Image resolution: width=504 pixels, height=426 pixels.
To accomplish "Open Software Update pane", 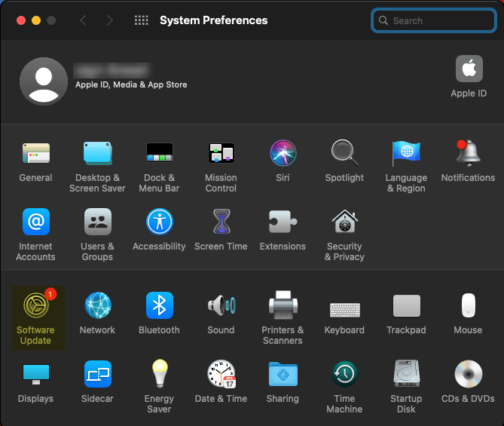I will (38, 318).
